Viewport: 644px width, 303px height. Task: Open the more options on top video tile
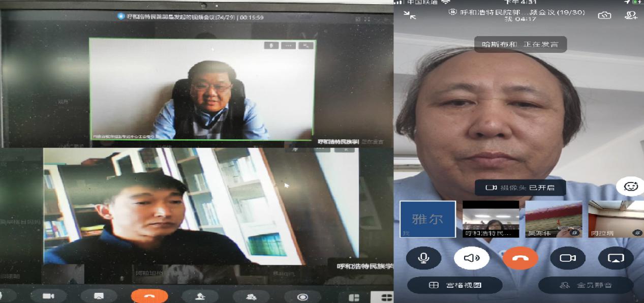[288, 45]
